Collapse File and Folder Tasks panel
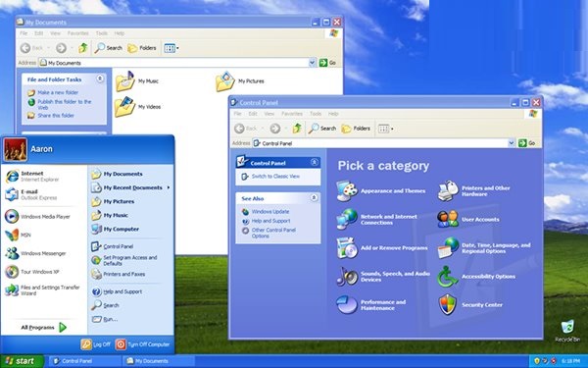The height and width of the screenshot is (368, 588). [x=100, y=79]
